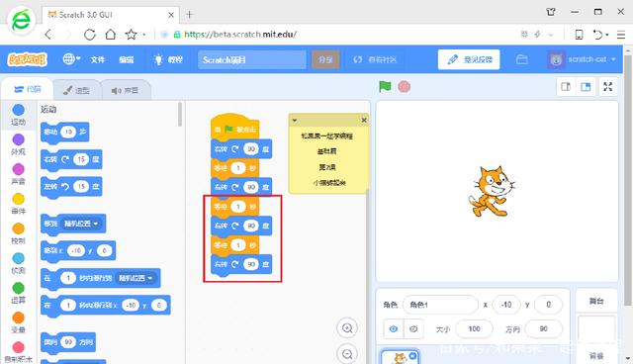The image size is (633, 364).
Task: Open the Edit menu in Scratch
Action: [x=126, y=59]
